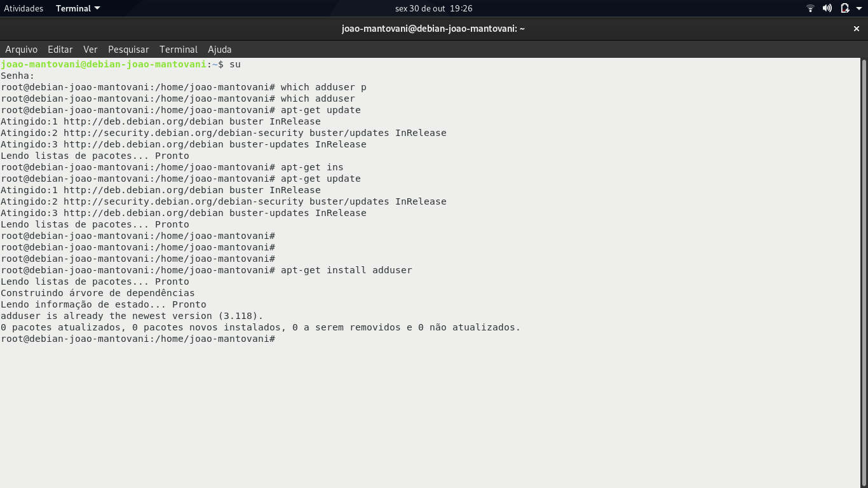This screenshot has height=488, width=868.
Task: Click the 'which adduser p' command line
Action: [x=184, y=87]
